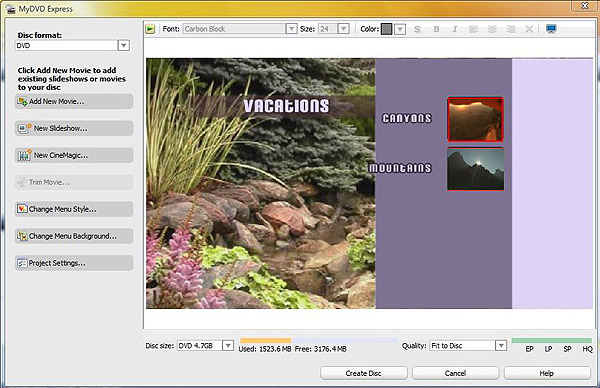Click the Free: 3176.4 MB text
The width and height of the screenshot is (600, 388).
point(320,349)
